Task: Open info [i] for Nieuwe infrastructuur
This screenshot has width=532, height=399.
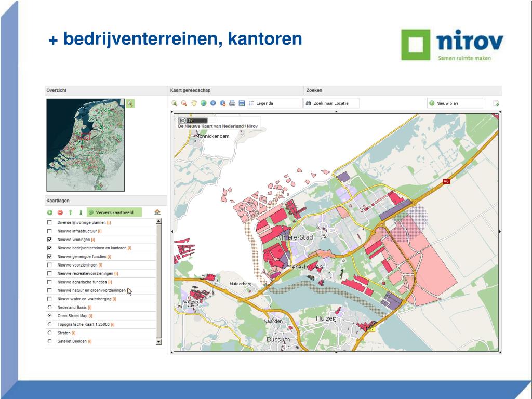Action: coord(100,231)
